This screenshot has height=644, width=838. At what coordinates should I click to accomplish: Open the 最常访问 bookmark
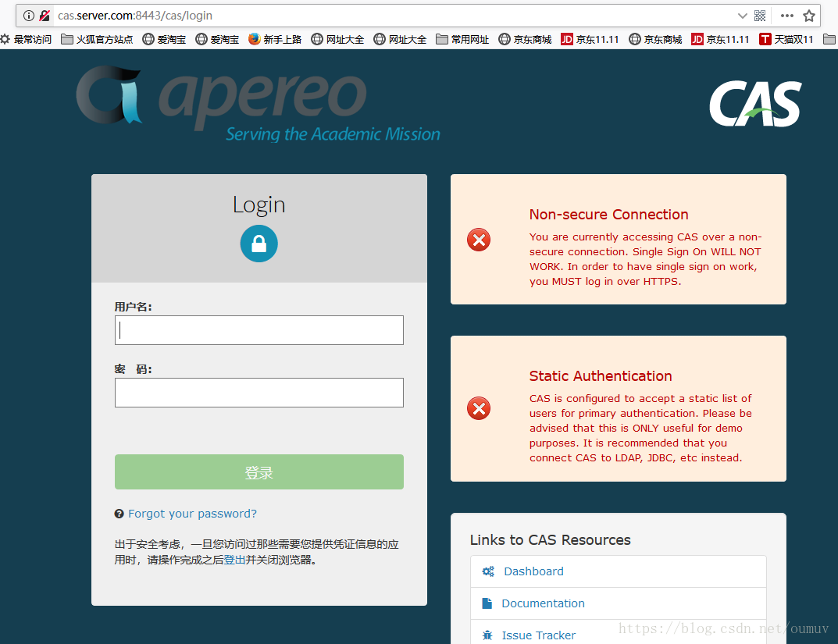point(27,39)
